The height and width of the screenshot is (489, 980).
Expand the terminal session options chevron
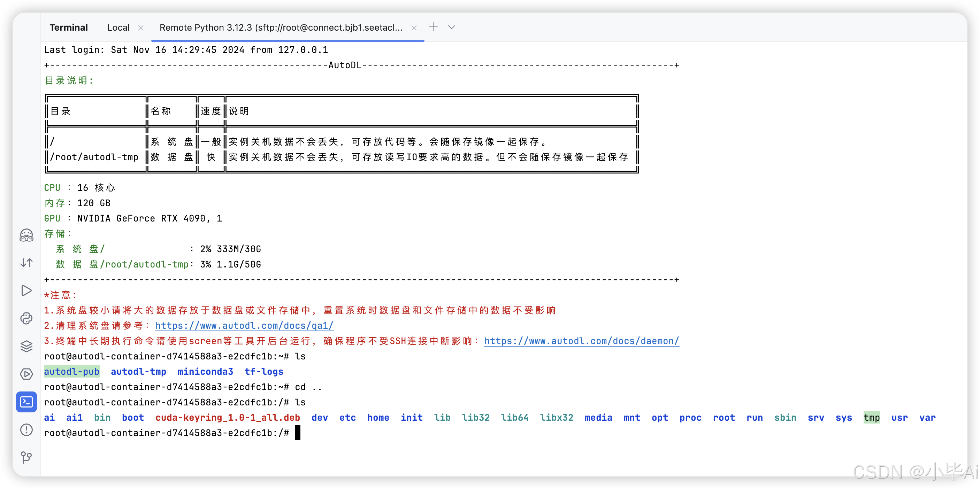click(x=452, y=28)
